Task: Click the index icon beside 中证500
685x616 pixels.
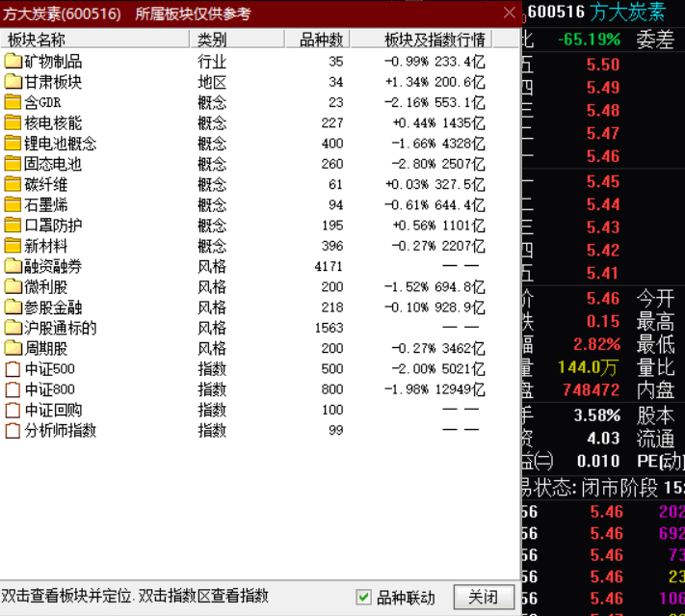Action: pos(13,369)
